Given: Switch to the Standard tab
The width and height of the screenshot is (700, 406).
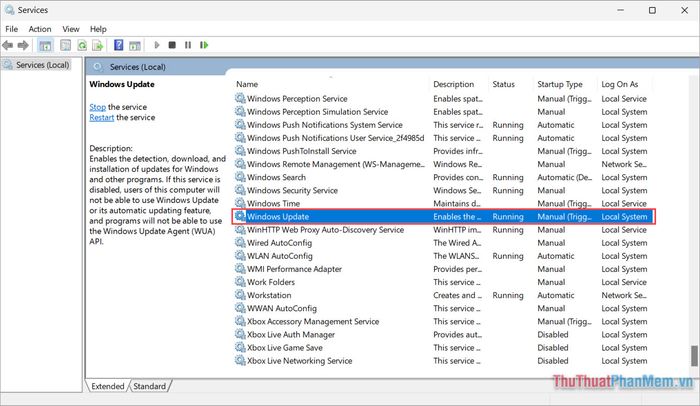Looking at the screenshot, I should point(149,386).
